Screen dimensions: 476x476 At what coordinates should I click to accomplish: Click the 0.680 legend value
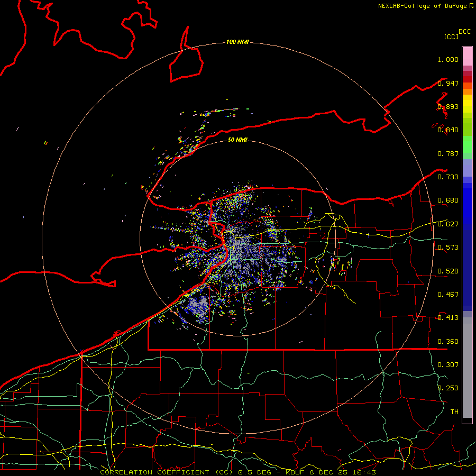pos(448,200)
